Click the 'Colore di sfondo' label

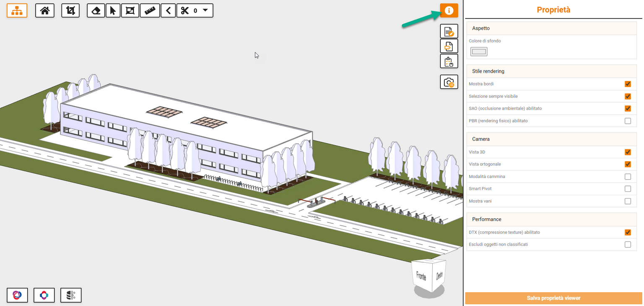(485, 41)
